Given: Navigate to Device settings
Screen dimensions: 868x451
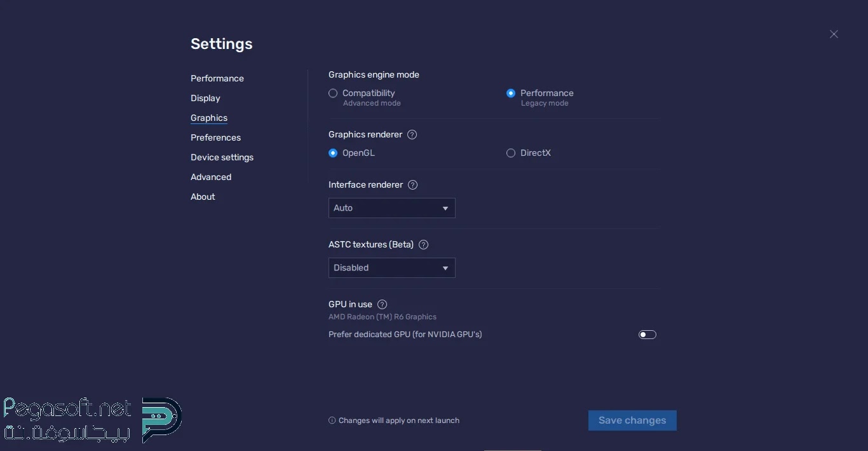Looking at the screenshot, I should (x=222, y=158).
